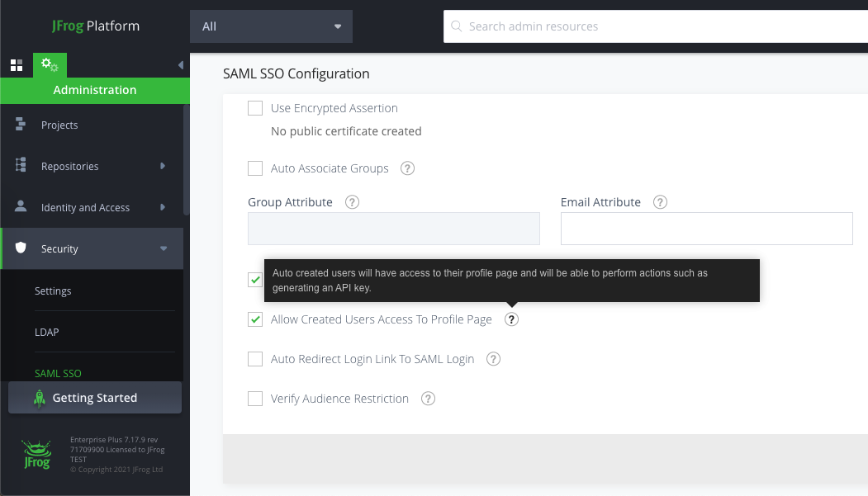Click help icon beside Auto Associate Groups
This screenshot has width=868, height=496.
tap(407, 168)
